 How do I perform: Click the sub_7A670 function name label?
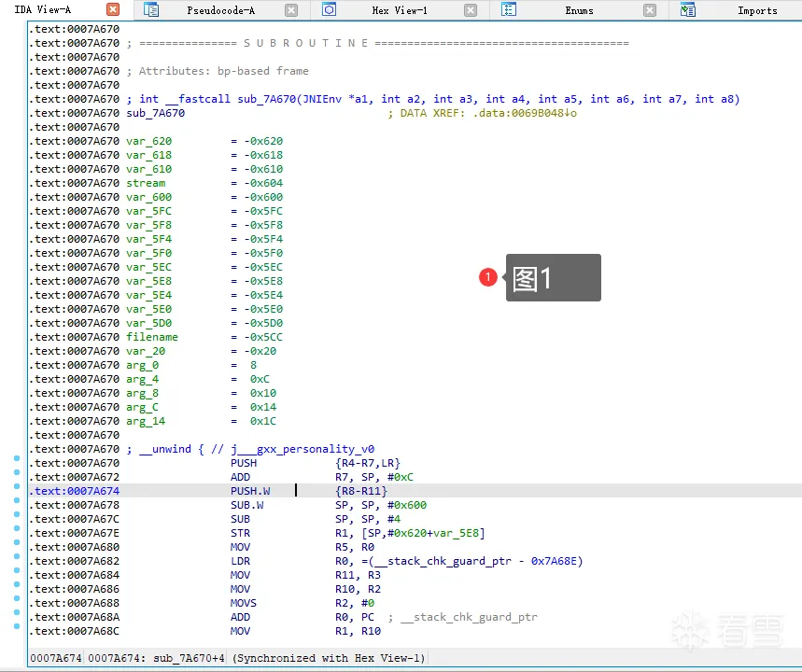[155, 113]
